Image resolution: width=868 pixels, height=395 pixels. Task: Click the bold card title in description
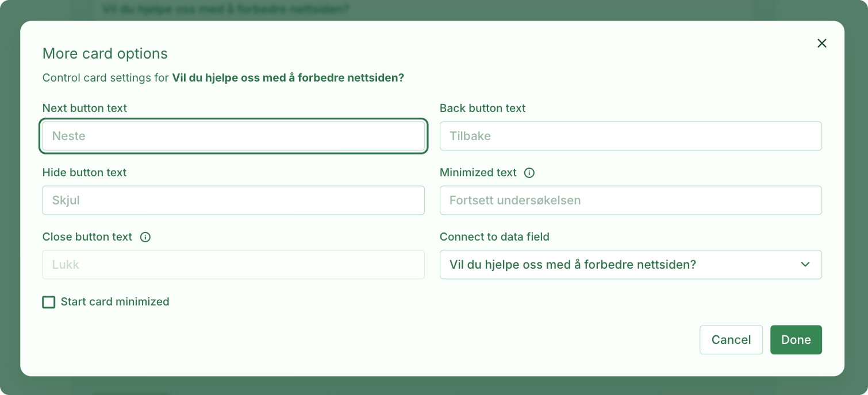288,78
